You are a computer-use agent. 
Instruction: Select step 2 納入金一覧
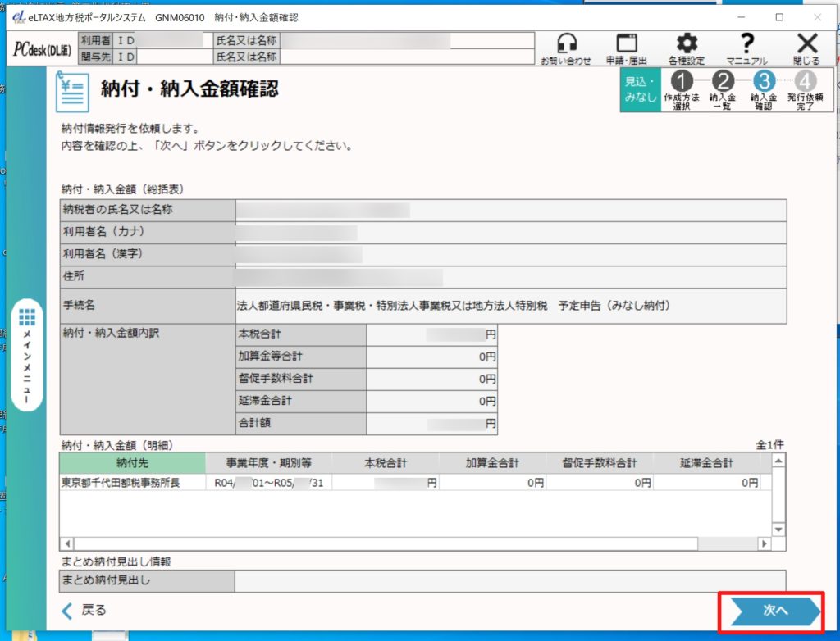point(723,89)
